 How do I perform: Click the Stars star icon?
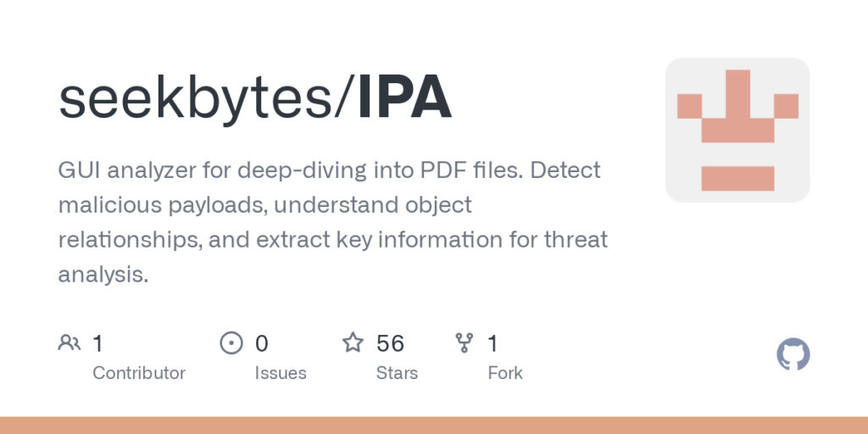coord(353,342)
